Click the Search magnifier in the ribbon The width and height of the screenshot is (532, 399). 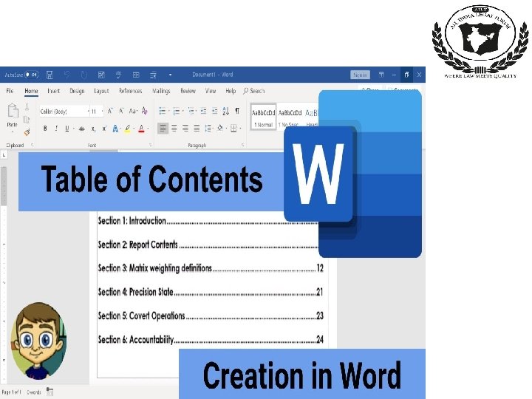pyautogui.click(x=245, y=91)
